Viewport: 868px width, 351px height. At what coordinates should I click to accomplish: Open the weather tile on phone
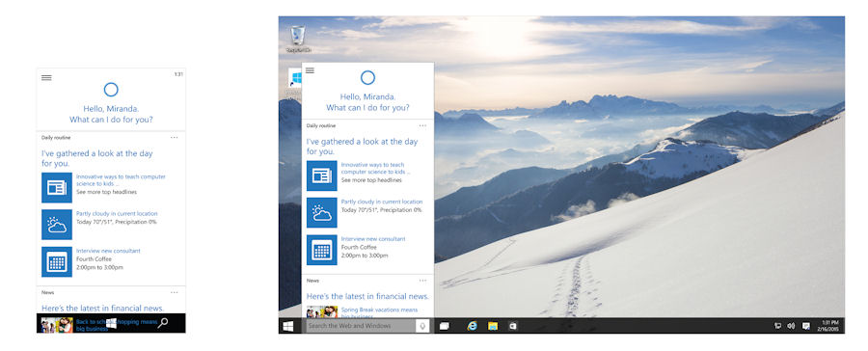57,225
